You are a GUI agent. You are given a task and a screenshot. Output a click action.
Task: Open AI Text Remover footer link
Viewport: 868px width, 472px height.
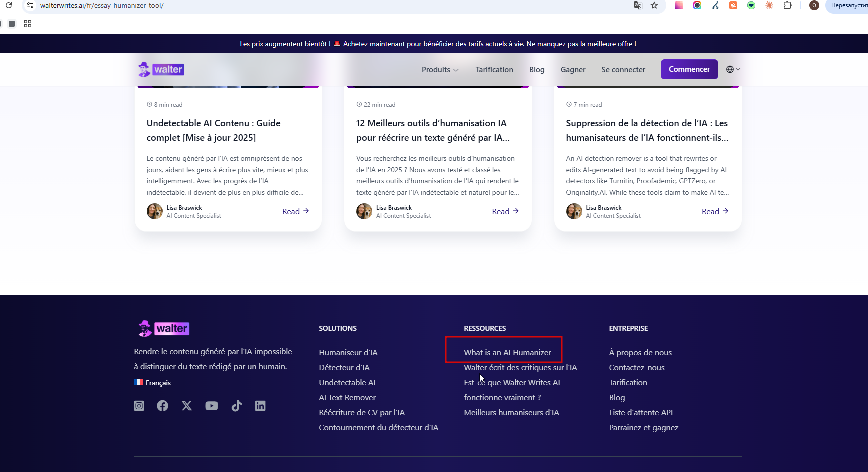347,398
